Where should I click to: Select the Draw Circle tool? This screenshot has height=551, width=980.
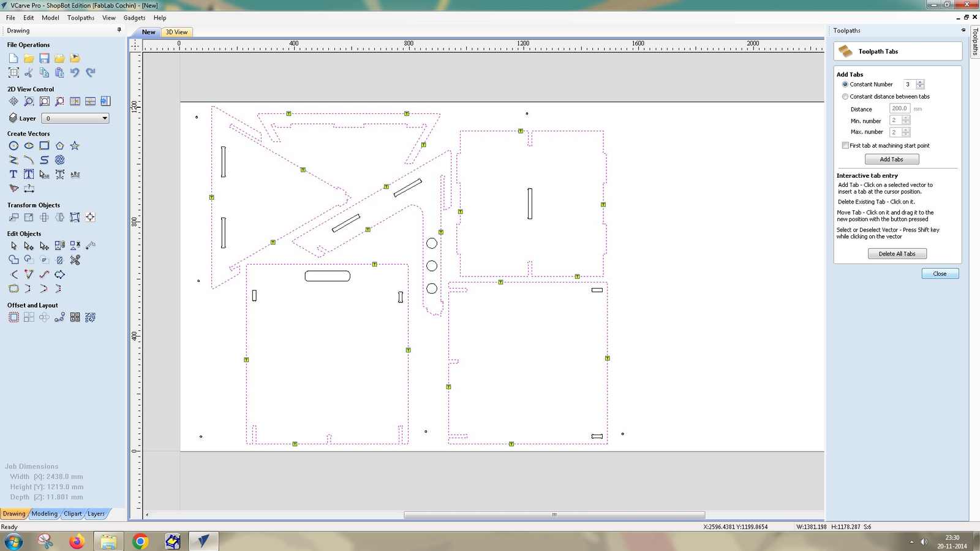click(13, 146)
